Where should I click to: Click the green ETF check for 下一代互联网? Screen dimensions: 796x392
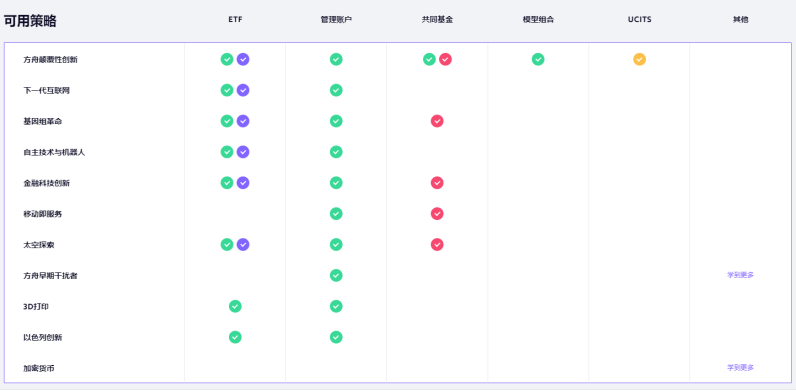click(x=227, y=90)
